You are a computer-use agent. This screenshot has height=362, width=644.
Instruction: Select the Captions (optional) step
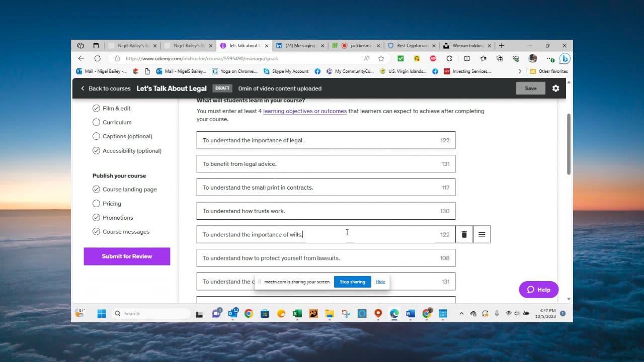tap(122, 136)
